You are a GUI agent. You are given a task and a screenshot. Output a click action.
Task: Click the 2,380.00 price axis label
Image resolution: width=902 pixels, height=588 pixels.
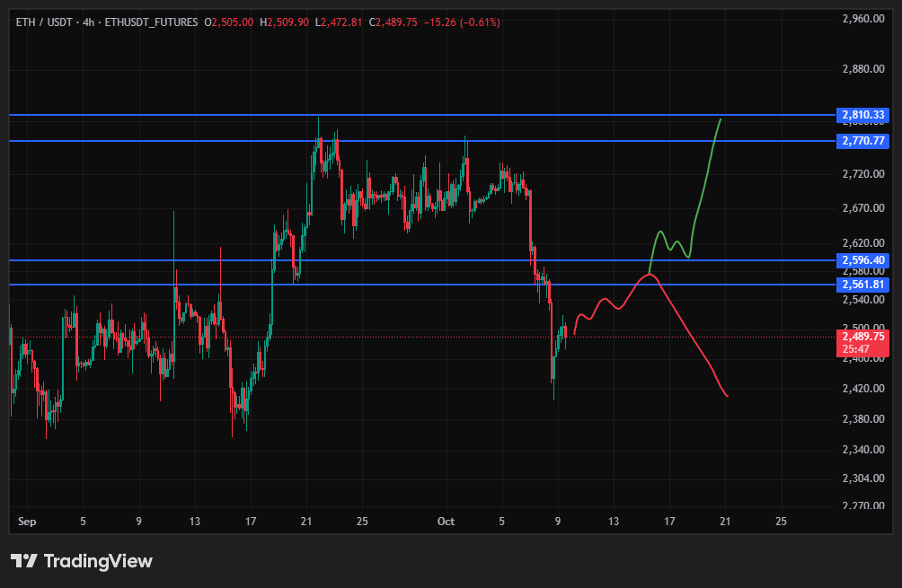[x=863, y=419]
